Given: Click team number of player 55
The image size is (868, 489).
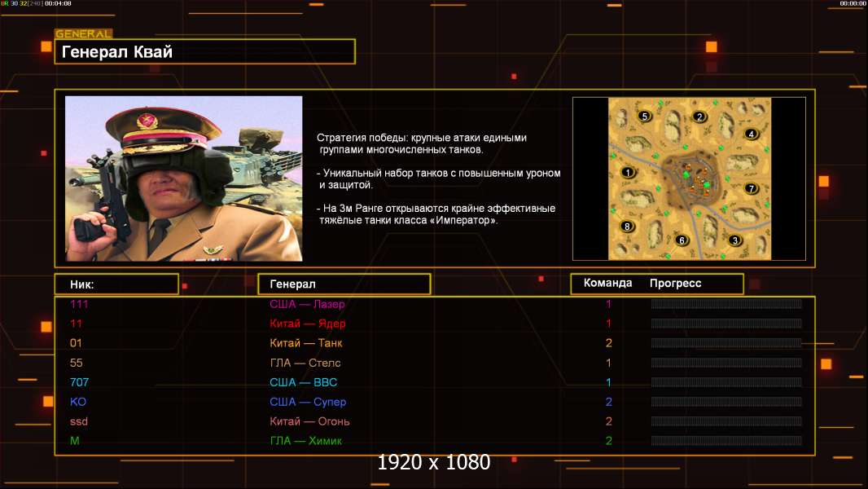Looking at the screenshot, I should tap(608, 363).
